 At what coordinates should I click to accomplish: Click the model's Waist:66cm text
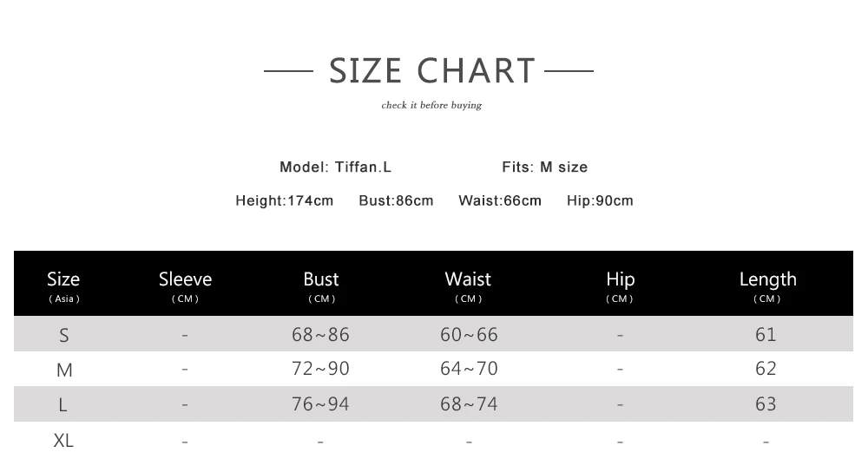[x=499, y=200]
